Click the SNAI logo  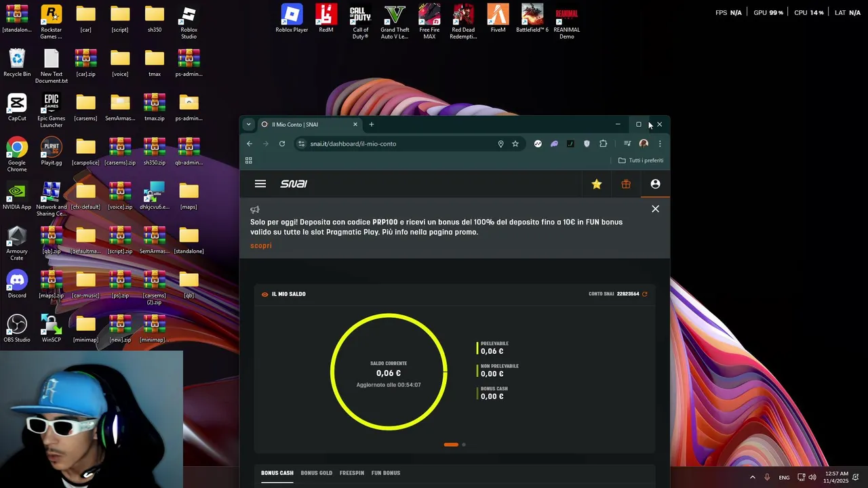(x=294, y=184)
